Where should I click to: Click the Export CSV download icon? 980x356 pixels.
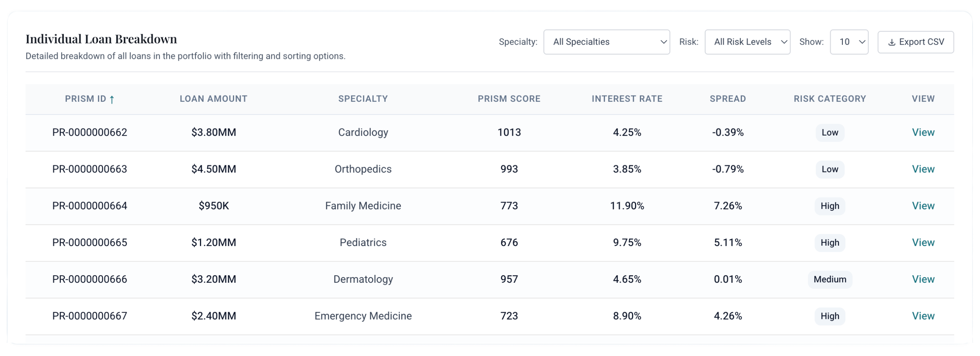tap(891, 42)
